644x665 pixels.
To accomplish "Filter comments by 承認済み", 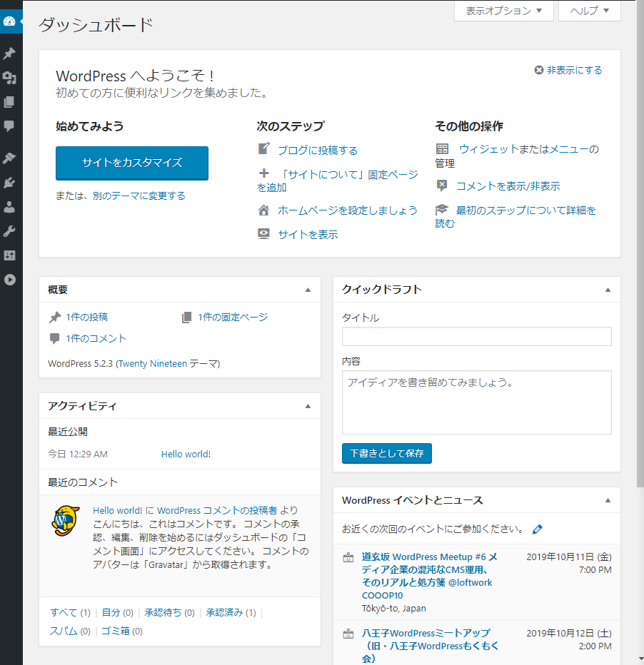I will tap(224, 612).
